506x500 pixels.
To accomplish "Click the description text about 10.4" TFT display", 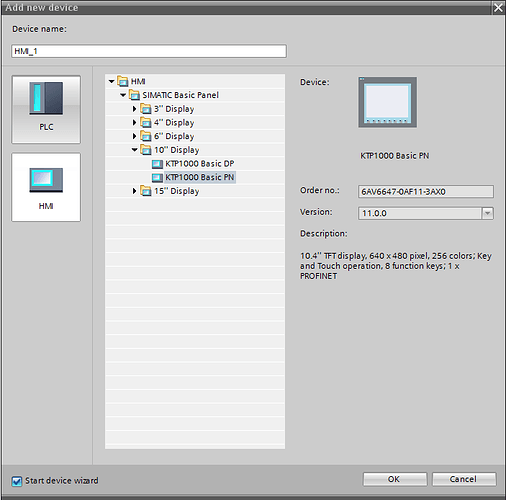I will click(x=396, y=266).
